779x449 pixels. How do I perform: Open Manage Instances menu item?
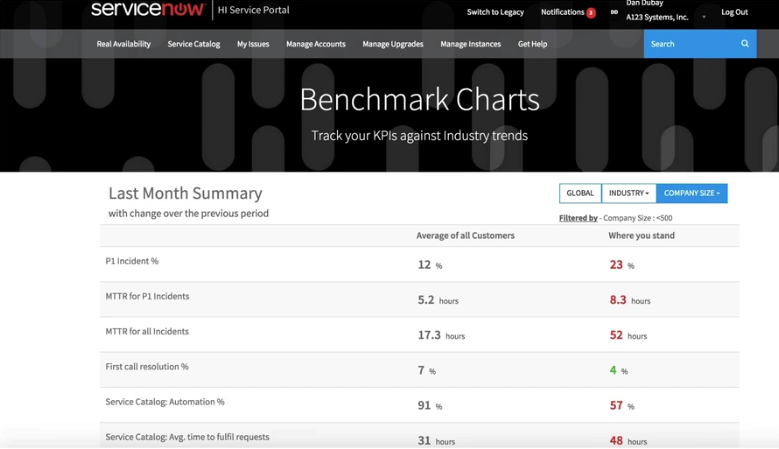tap(470, 44)
